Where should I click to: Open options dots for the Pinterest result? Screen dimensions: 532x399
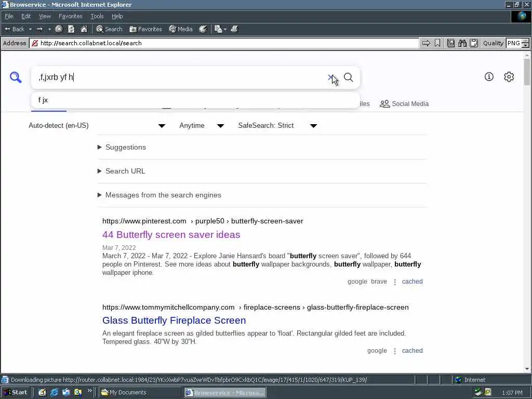pyautogui.click(x=395, y=282)
